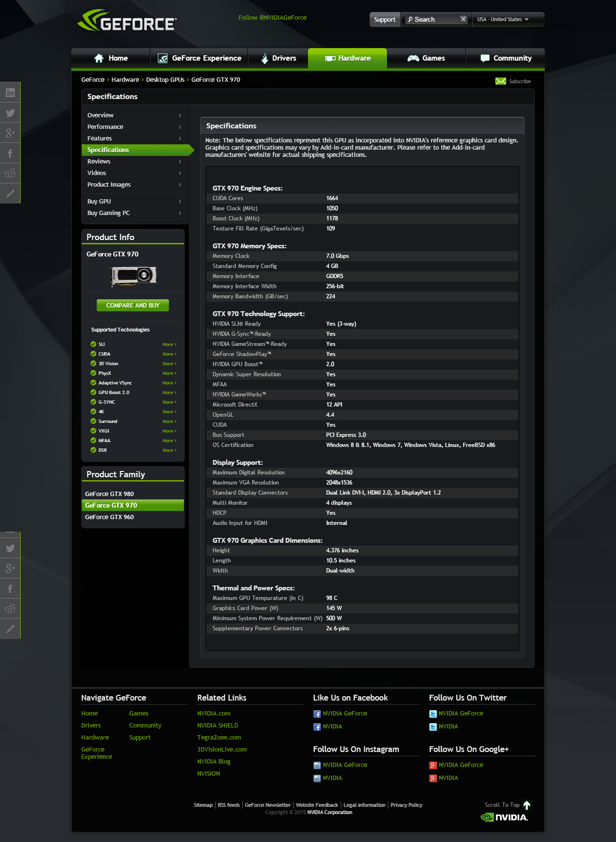Image resolution: width=616 pixels, height=842 pixels.
Task: Click the Scroll To Top arrow icon
Action: click(x=526, y=805)
